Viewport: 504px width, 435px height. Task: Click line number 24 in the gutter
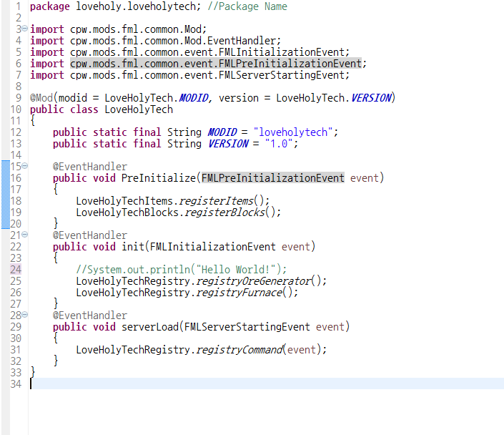point(16,270)
